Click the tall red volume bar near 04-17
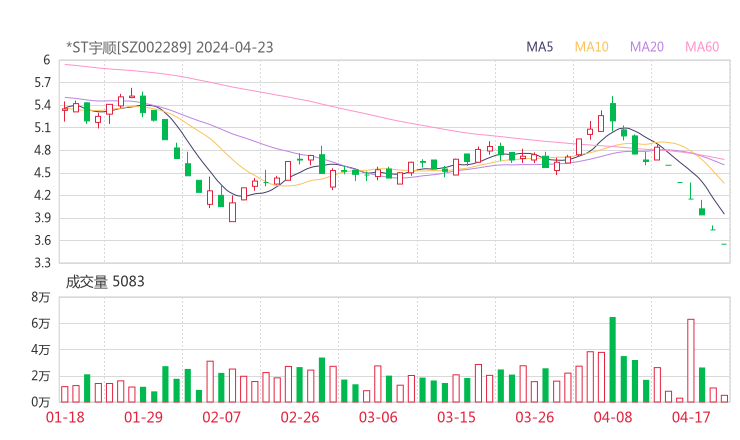 pyautogui.click(x=690, y=361)
